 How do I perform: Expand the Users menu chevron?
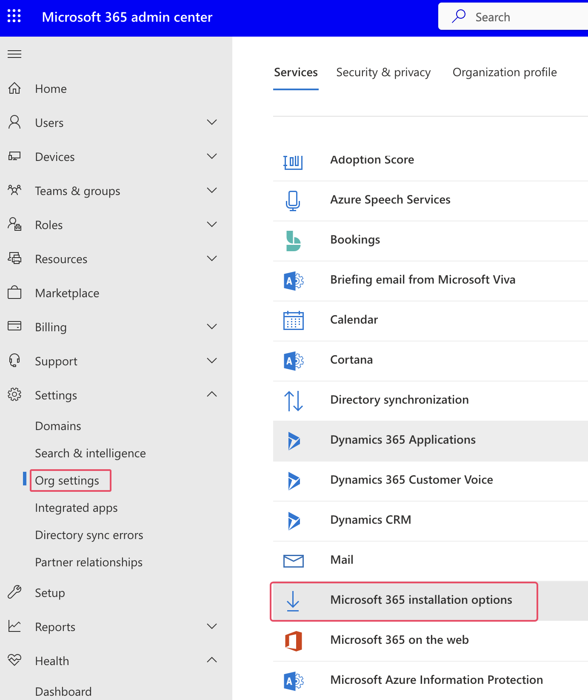click(212, 122)
